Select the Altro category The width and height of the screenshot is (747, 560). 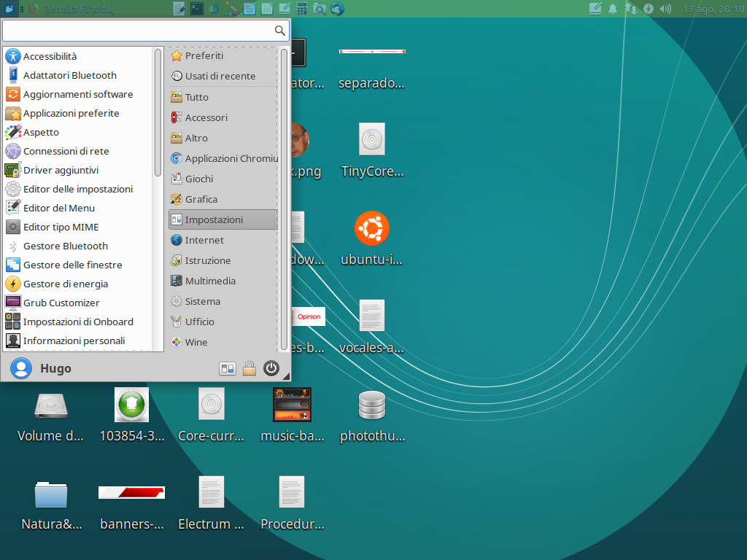click(223, 138)
